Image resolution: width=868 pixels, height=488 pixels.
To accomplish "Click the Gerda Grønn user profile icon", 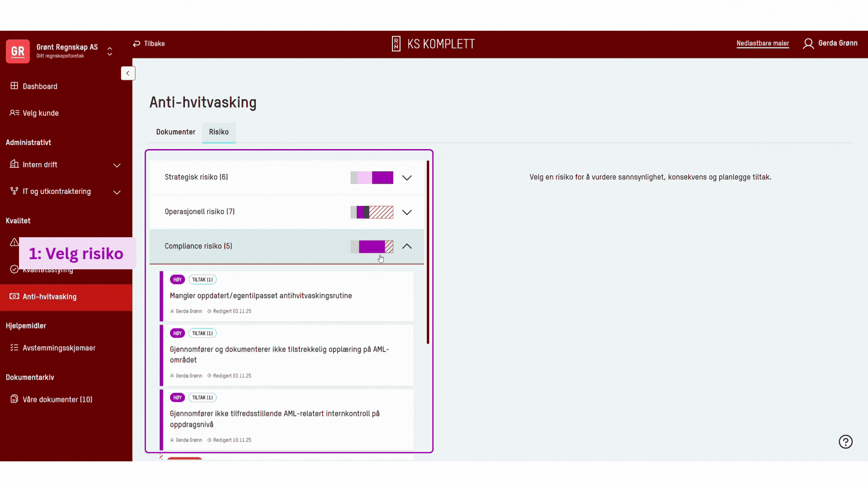I will pyautogui.click(x=808, y=43).
